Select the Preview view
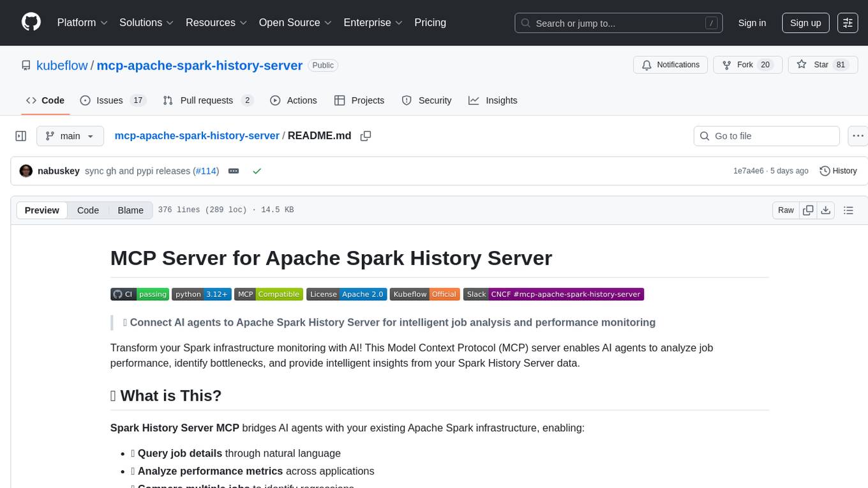This screenshot has width=868, height=488. tap(42, 210)
